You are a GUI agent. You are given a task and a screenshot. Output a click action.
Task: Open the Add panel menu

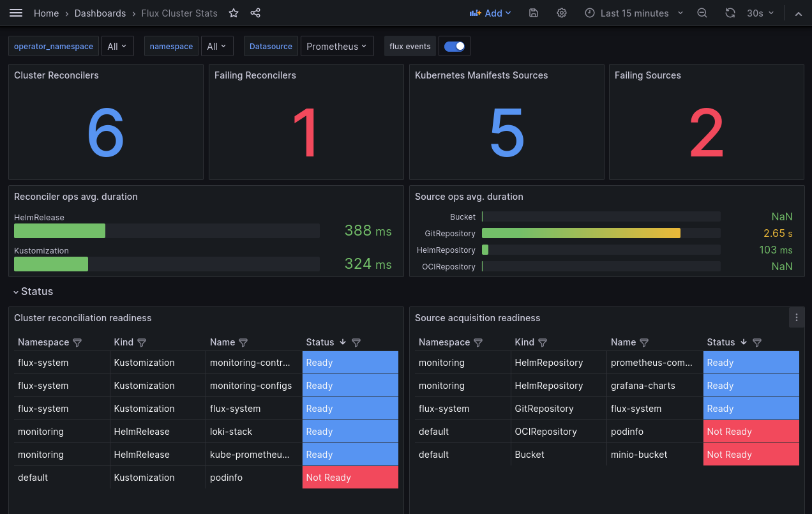(490, 13)
